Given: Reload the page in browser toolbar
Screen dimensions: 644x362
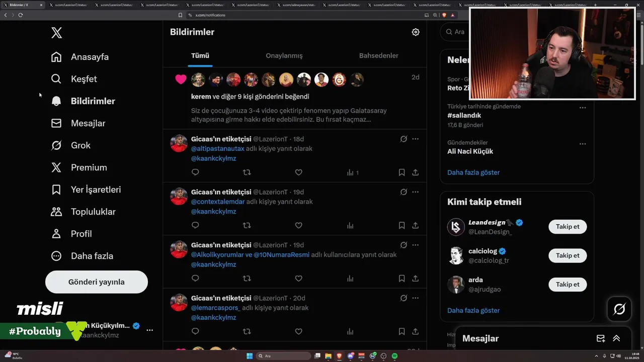Looking at the screenshot, I should (x=21, y=15).
